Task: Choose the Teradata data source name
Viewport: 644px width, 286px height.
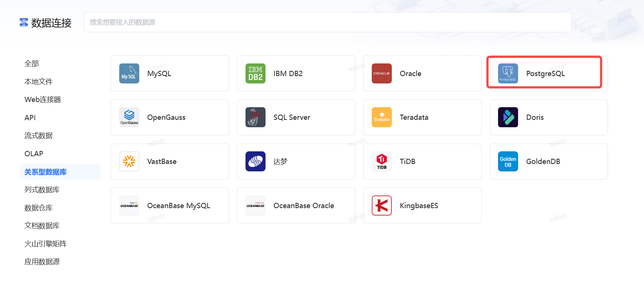Action: tap(414, 117)
